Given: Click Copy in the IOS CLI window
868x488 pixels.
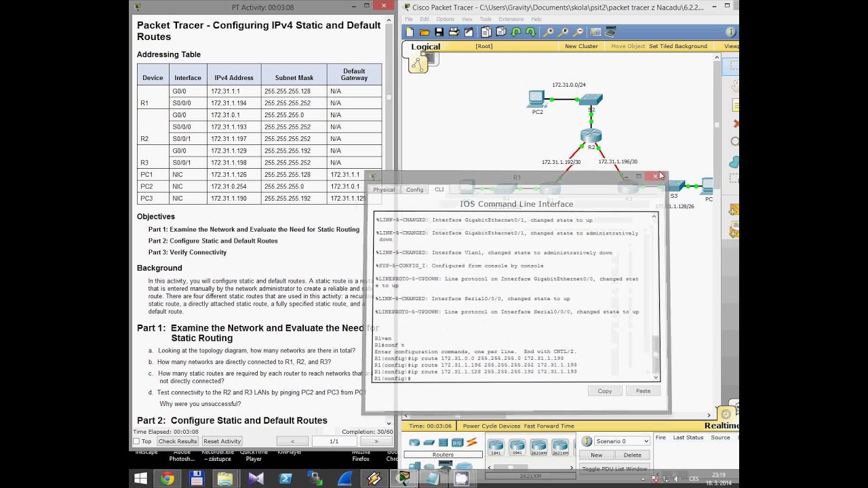Looking at the screenshot, I should 605,391.
